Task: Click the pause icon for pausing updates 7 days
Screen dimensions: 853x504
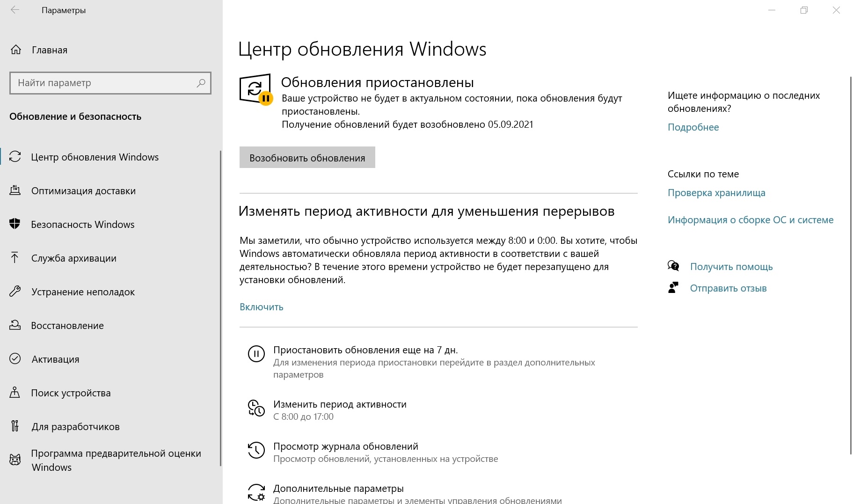Action: click(256, 354)
